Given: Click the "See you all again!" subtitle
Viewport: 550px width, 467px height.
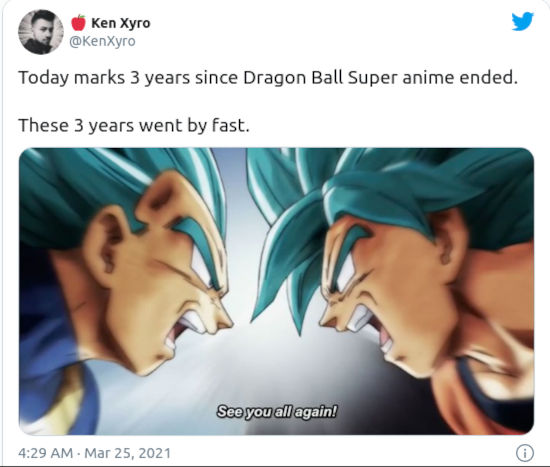Looking at the screenshot, I should pos(277,411).
